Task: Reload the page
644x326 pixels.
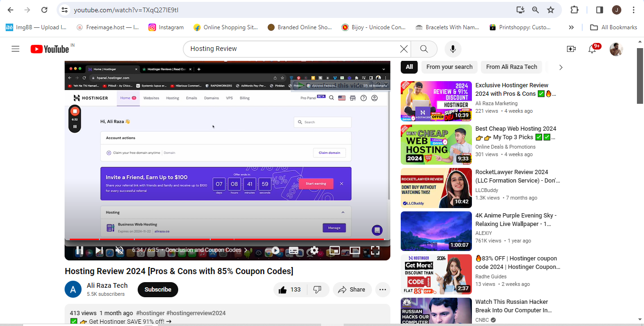Action: [x=44, y=10]
